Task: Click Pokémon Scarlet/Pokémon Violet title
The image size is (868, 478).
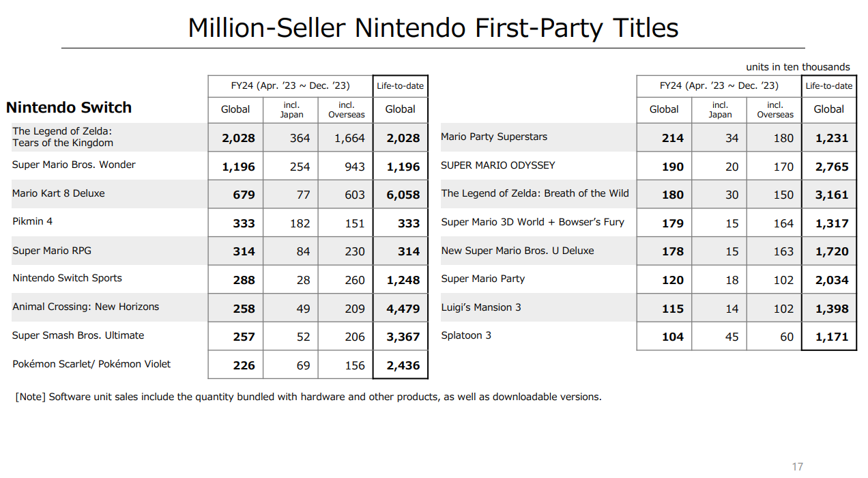Action: coord(91,364)
